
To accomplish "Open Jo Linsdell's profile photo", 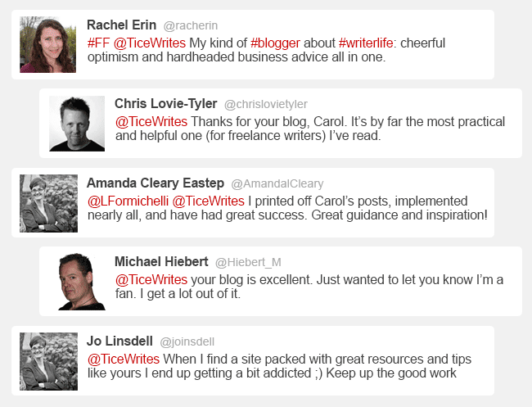I will pyautogui.click(x=48, y=361).
